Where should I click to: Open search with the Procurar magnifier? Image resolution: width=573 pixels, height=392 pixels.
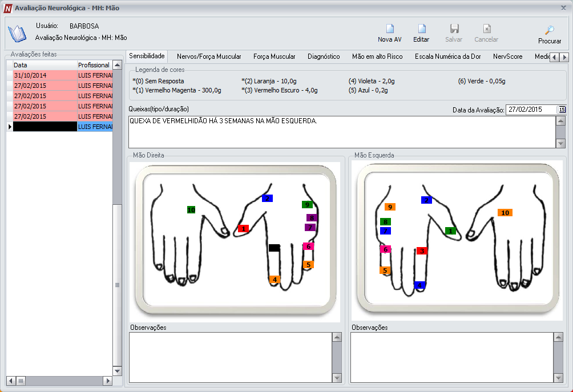point(550,30)
